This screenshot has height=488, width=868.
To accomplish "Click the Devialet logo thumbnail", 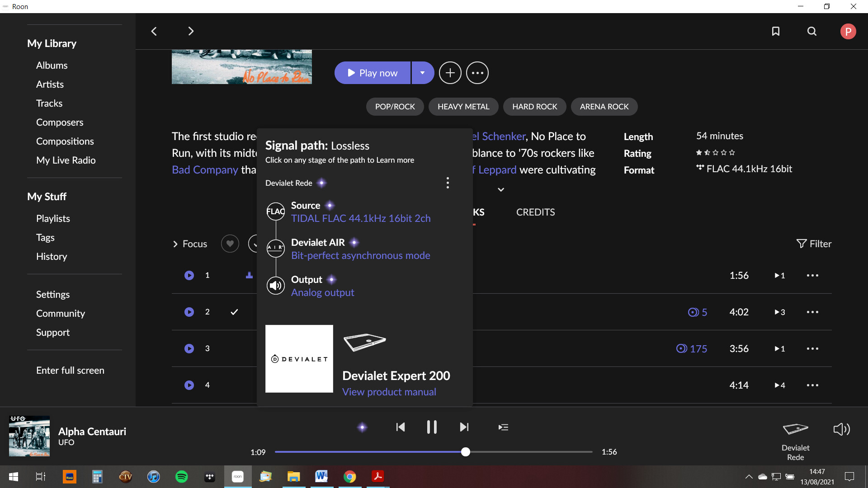I will point(299,359).
